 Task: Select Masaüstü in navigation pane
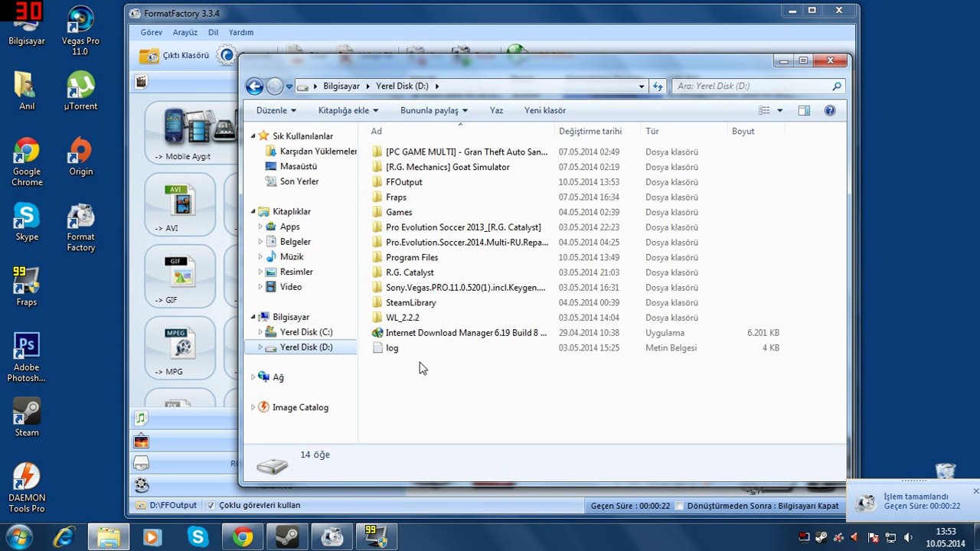(x=299, y=166)
